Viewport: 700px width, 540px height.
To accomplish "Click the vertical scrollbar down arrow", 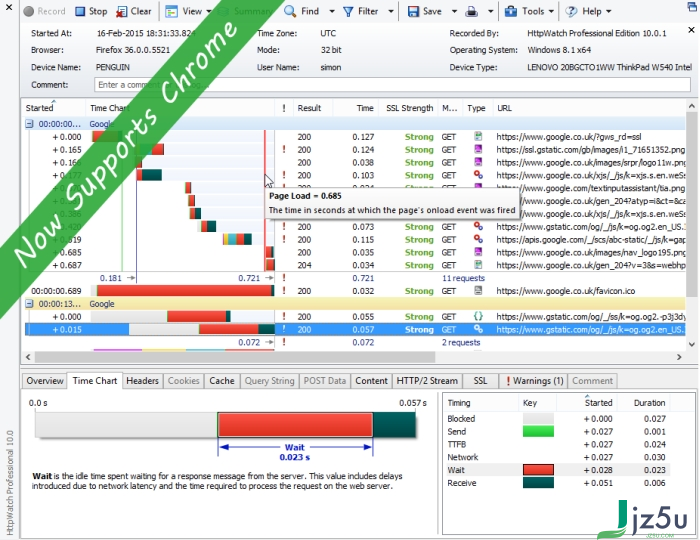I will click(x=692, y=344).
